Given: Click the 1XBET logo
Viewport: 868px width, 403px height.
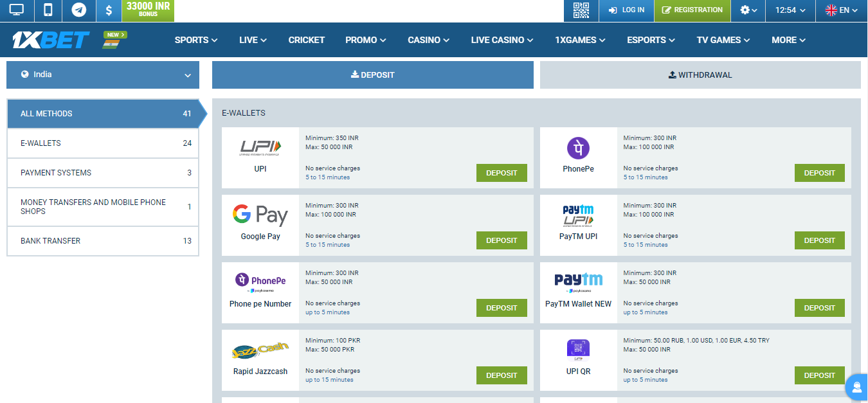Looking at the screenshot, I should tap(50, 40).
